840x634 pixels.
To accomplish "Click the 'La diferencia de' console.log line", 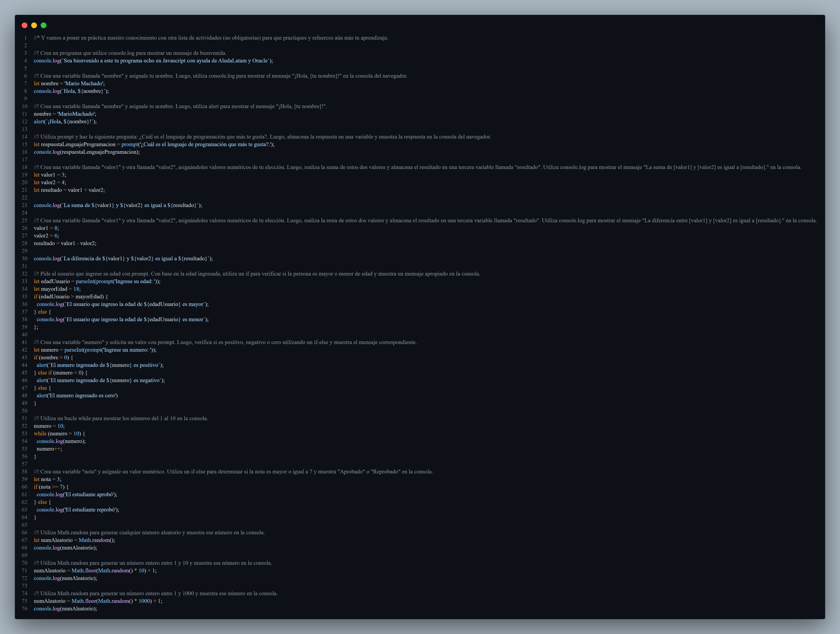I will click(123, 259).
